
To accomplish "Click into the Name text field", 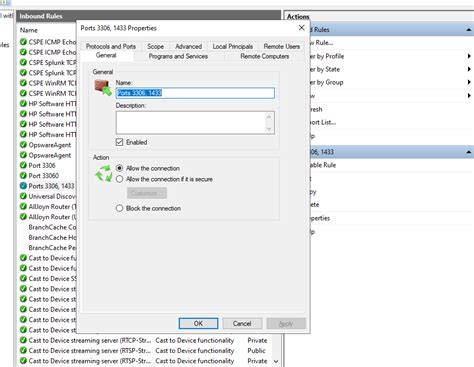I will pyautogui.click(x=195, y=93).
